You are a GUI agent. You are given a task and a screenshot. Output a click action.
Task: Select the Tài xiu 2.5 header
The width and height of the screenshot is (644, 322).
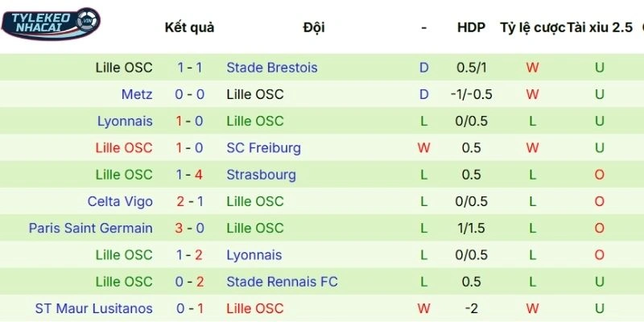600,27
